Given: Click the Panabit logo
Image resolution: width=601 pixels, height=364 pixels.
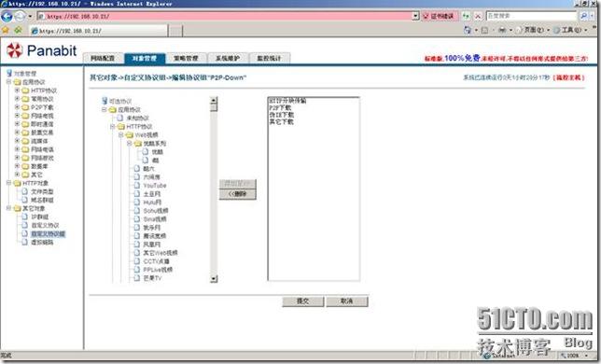Looking at the screenshot, I should tap(41, 50).
